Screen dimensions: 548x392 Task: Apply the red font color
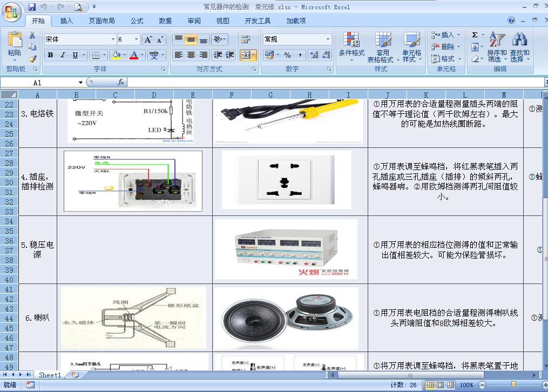click(x=134, y=55)
